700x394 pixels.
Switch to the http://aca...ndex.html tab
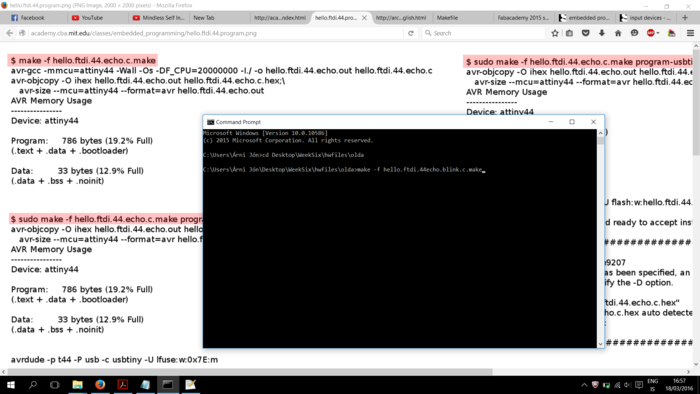[x=279, y=18]
